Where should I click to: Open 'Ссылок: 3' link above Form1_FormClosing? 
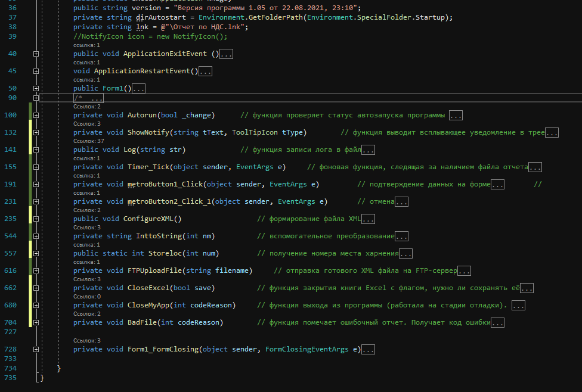tap(87, 340)
